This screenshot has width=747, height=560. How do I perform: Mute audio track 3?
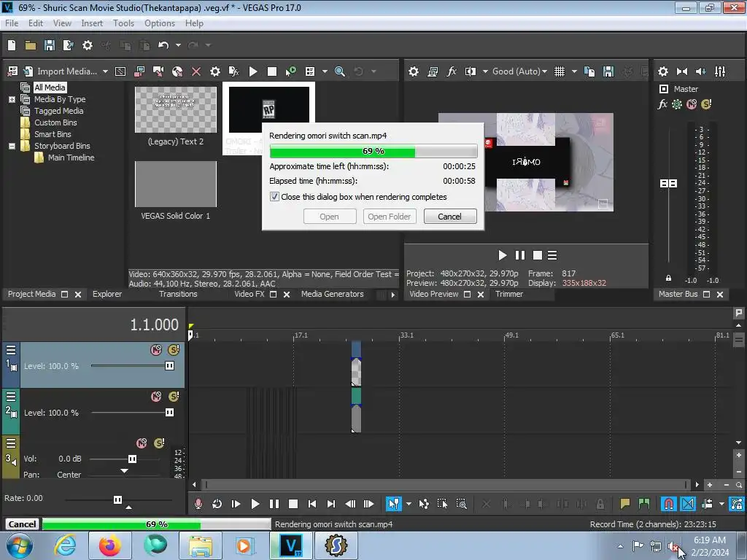click(142, 443)
